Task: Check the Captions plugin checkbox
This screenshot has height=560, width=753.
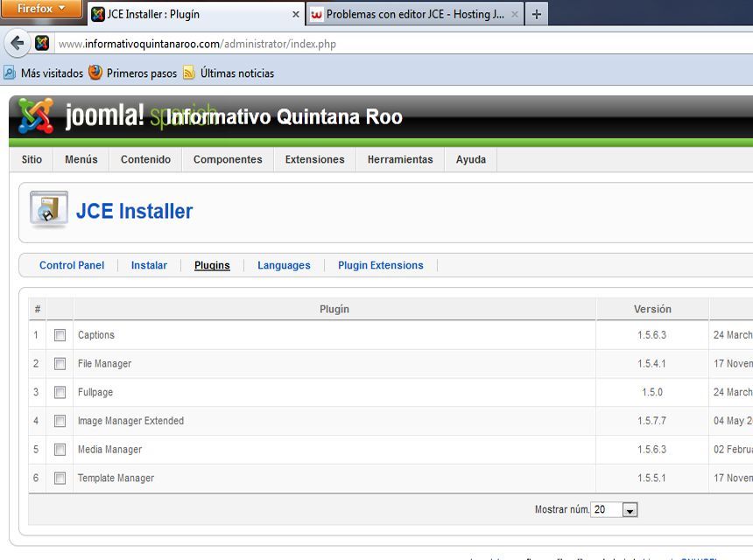Action: tap(60, 335)
